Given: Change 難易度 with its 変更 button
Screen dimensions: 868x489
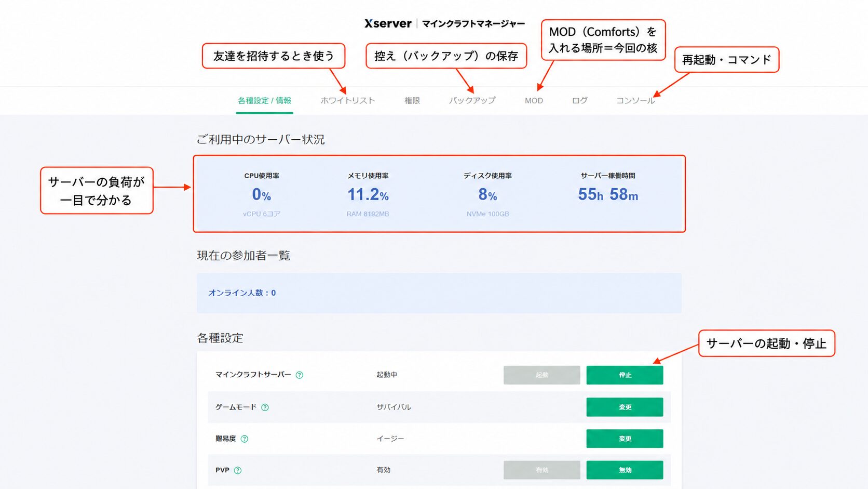Looking at the screenshot, I should point(625,439).
